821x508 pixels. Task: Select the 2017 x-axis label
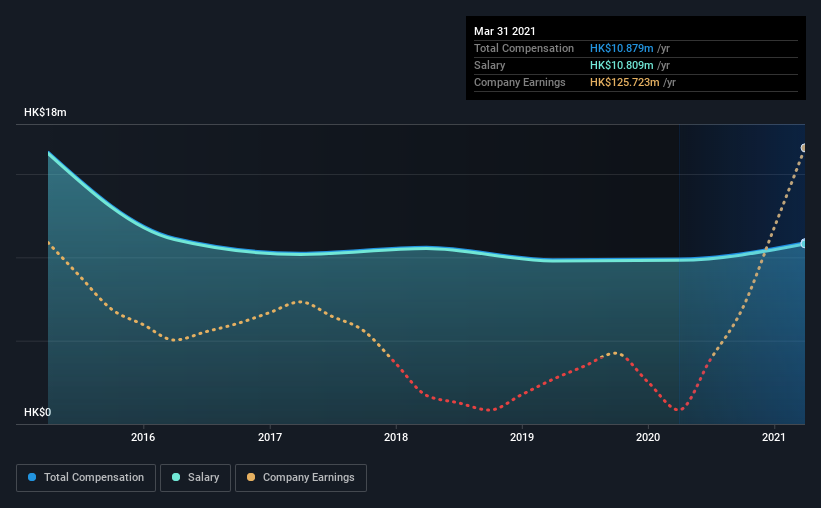pyautogui.click(x=270, y=437)
